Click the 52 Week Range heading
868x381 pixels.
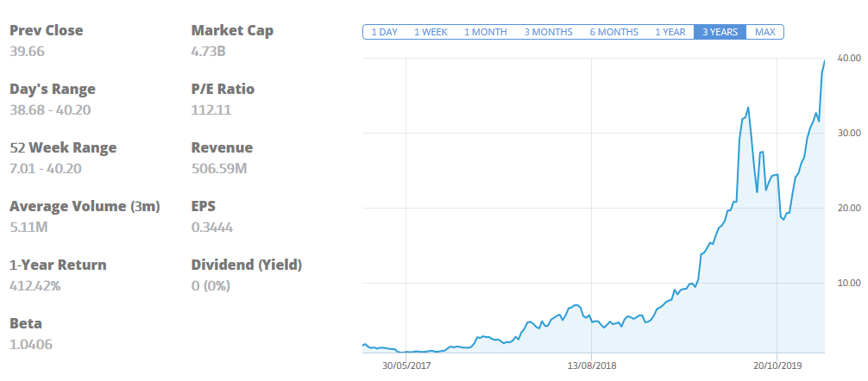[x=63, y=148]
